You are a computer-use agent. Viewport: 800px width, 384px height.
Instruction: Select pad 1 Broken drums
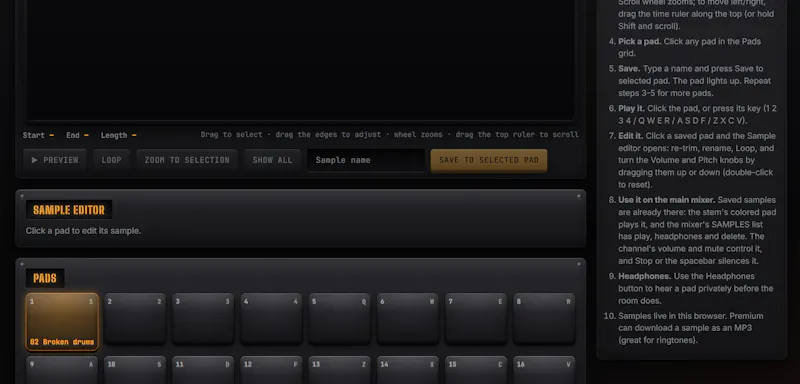point(62,322)
